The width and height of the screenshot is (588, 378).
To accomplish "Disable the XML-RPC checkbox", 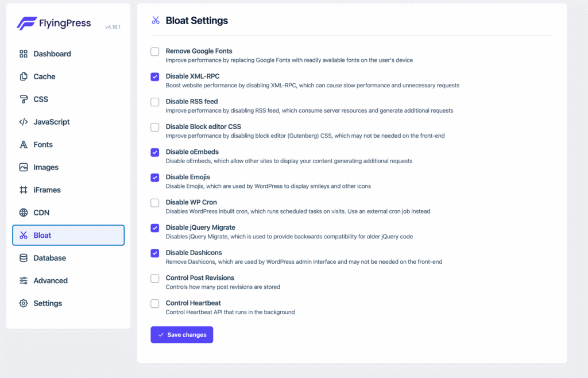I will (154, 76).
